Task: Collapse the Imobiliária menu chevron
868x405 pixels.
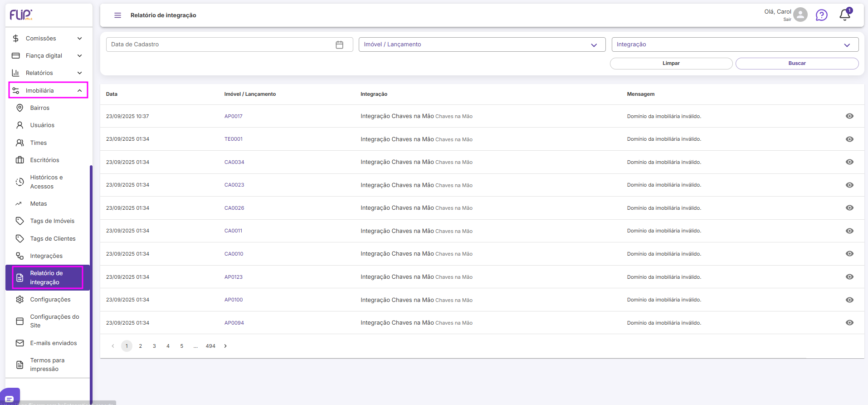Action: tap(80, 91)
